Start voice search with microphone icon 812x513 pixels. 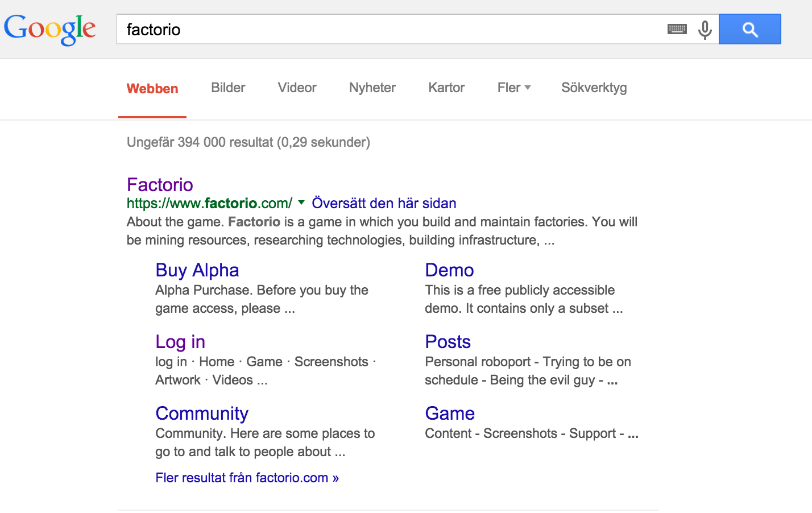click(705, 30)
